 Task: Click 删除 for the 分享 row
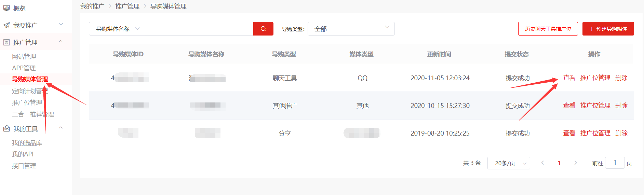[621, 133]
